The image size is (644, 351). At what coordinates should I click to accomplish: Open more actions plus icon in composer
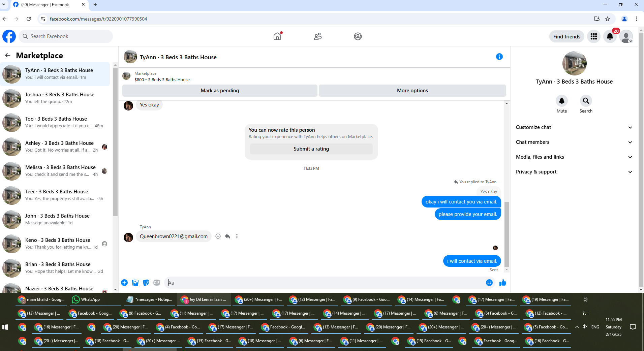(124, 283)
